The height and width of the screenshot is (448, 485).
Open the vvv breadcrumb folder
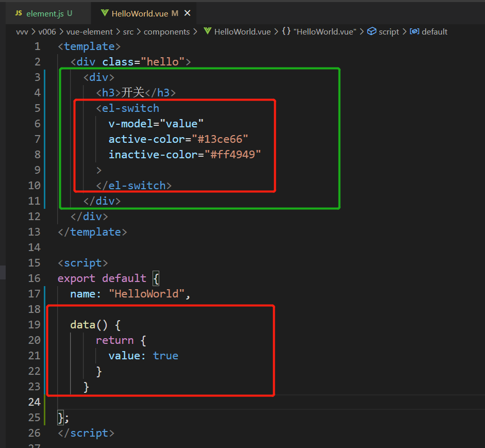[22, 32]
